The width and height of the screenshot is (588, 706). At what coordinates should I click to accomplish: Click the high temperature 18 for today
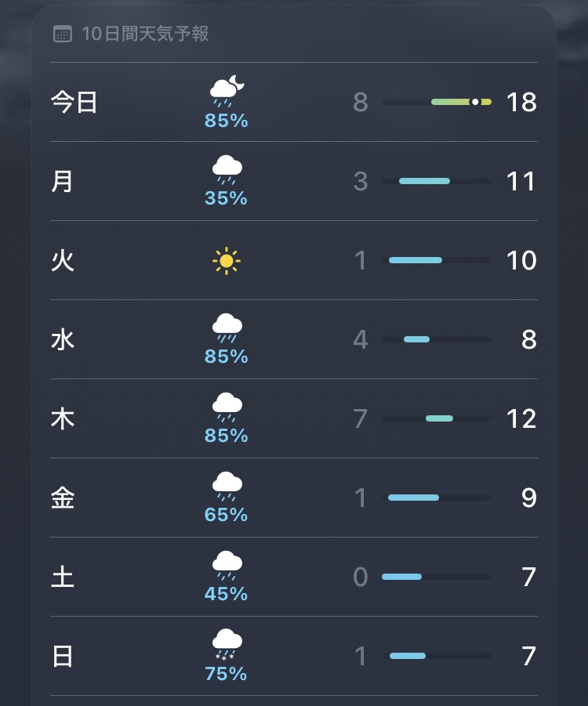tap(521, 103)
